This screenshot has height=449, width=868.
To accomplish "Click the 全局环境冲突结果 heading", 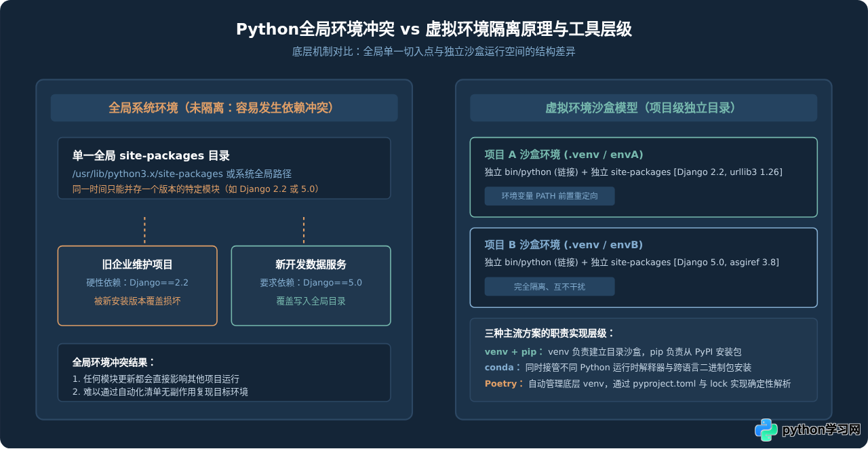I will tap(114, 363).
